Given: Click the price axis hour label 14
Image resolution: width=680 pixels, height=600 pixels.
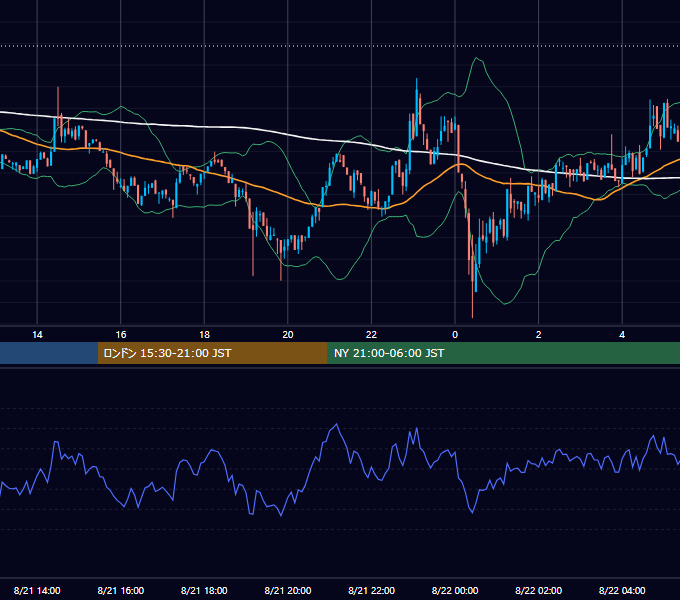Looking at the screenshot, I should pyautogui.click(x=37, y=335).
